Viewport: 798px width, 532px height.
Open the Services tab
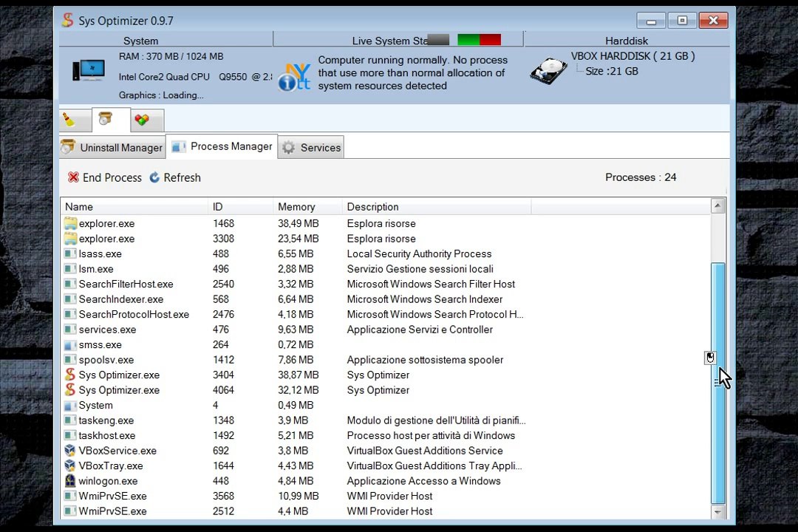tap(311, 148)
